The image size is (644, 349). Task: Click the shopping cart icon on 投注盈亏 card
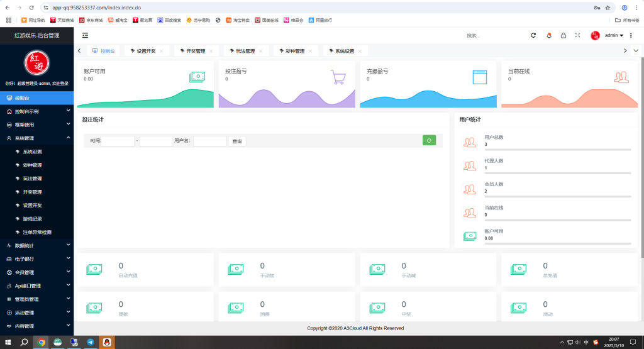[338, 77]
